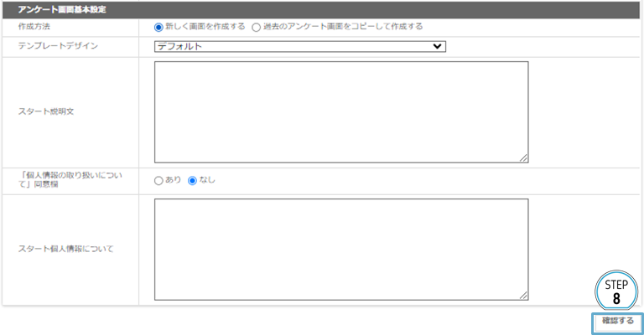Click the 新しく画面を作成する label text
Screen dimensions: 644x335
pos(205,27)
